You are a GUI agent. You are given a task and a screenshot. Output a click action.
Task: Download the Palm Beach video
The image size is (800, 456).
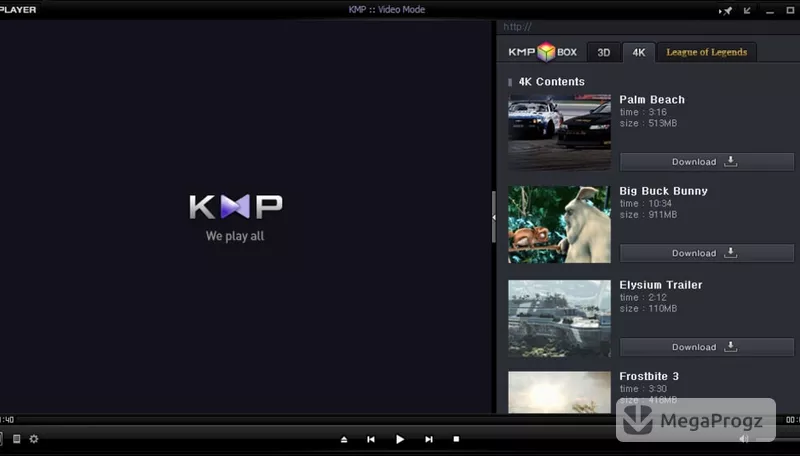point(707,162)
